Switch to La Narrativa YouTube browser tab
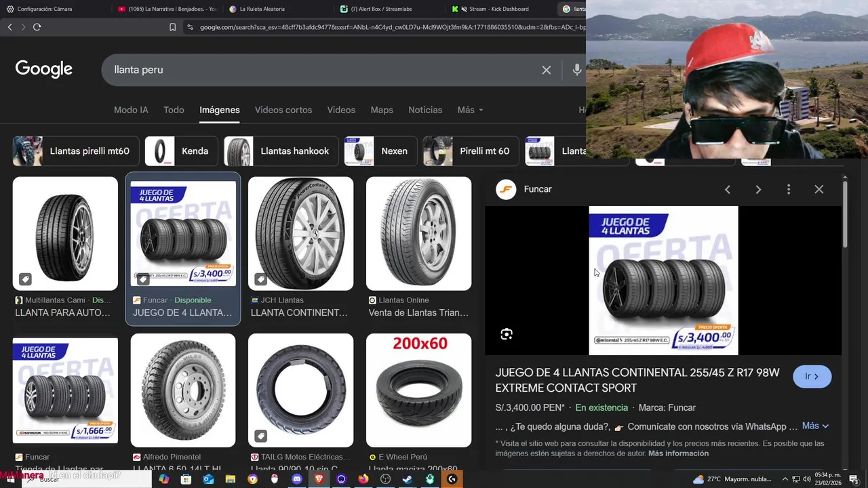Image resolution: width=868 pixels, height=488 pixels. tap(167, 9)
